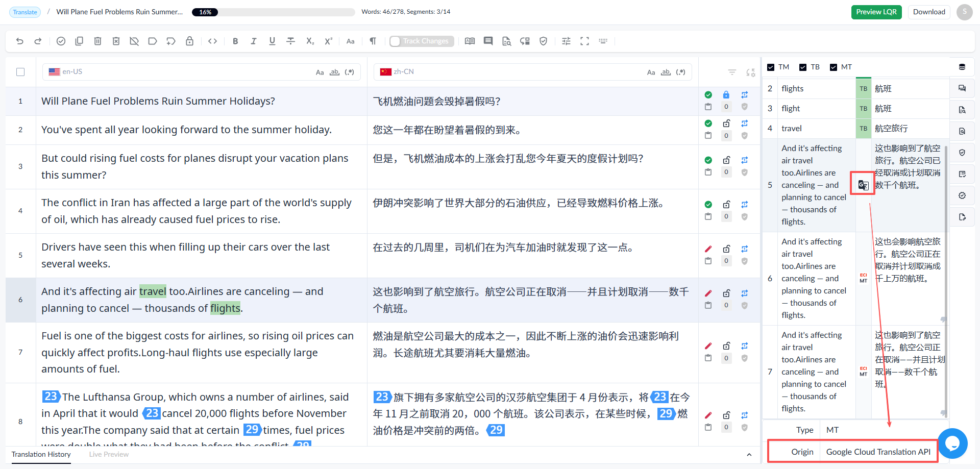Uncheck the TM checkbox
980x469 pixels.
click(771, 67)
